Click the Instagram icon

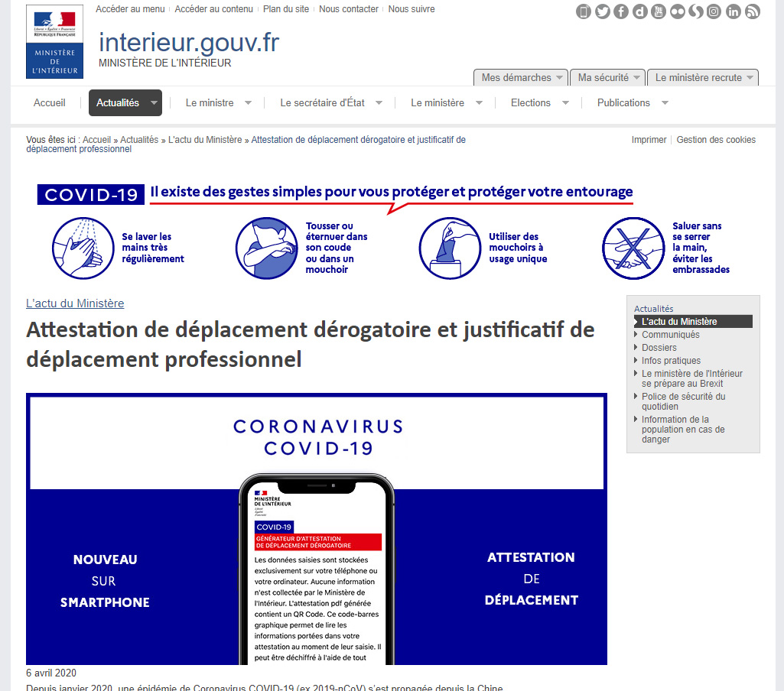(714, 11)
